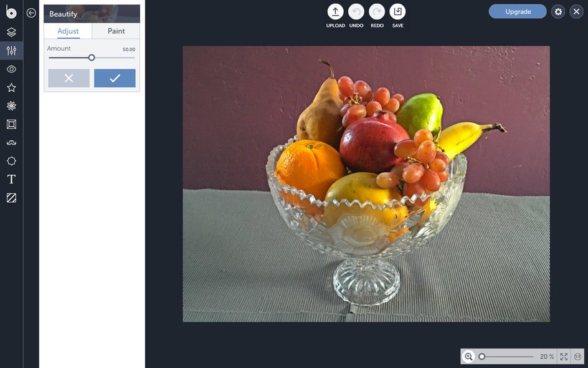Open the Artsy flower icon
The width and height of the screenshot is (588, 368).
[x=11, y=106]
